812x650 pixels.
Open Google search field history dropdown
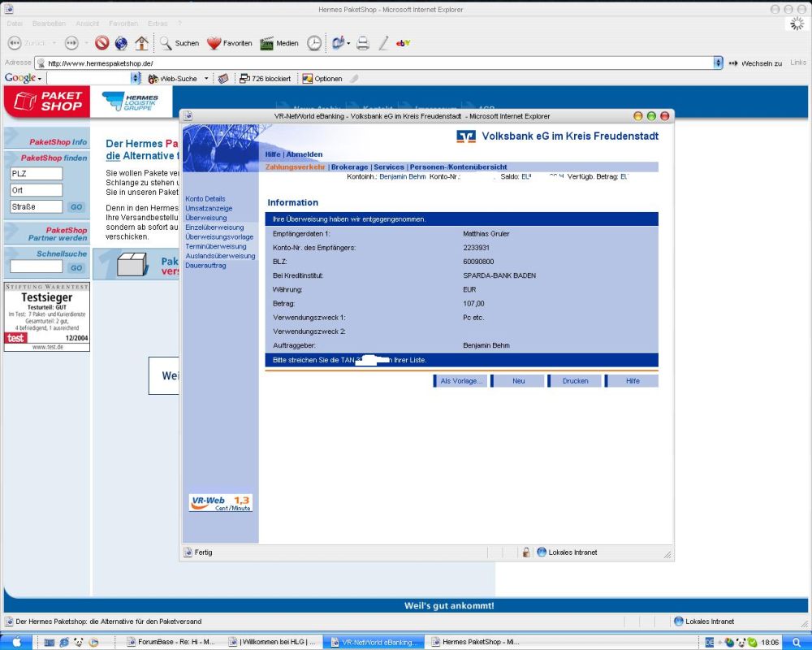point(136,78)
